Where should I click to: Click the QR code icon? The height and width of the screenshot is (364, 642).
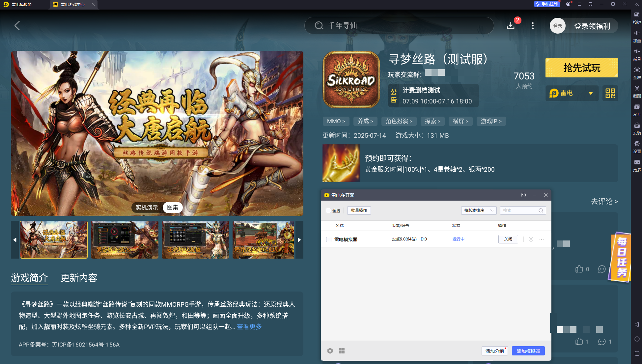pos(610,93)
